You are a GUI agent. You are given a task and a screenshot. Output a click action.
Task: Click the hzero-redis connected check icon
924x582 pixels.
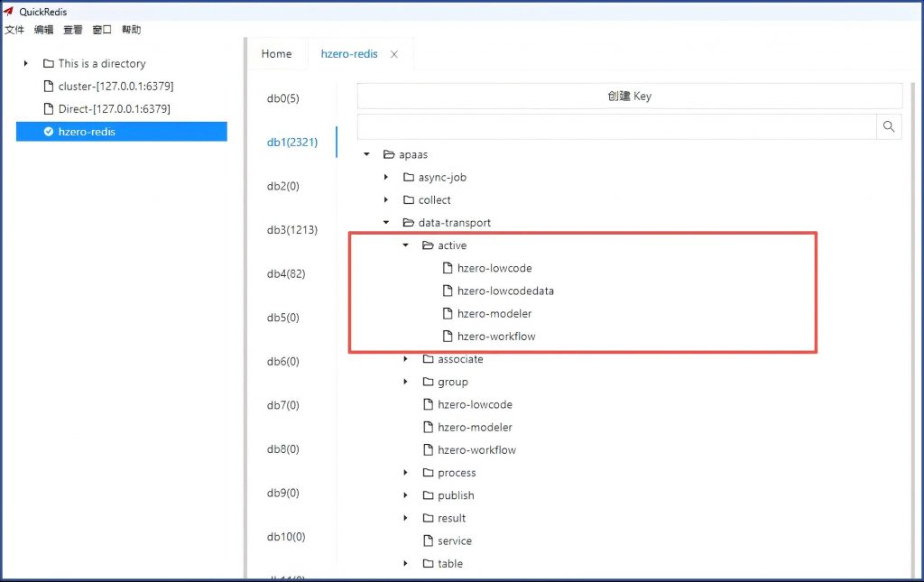pos(49,132)
